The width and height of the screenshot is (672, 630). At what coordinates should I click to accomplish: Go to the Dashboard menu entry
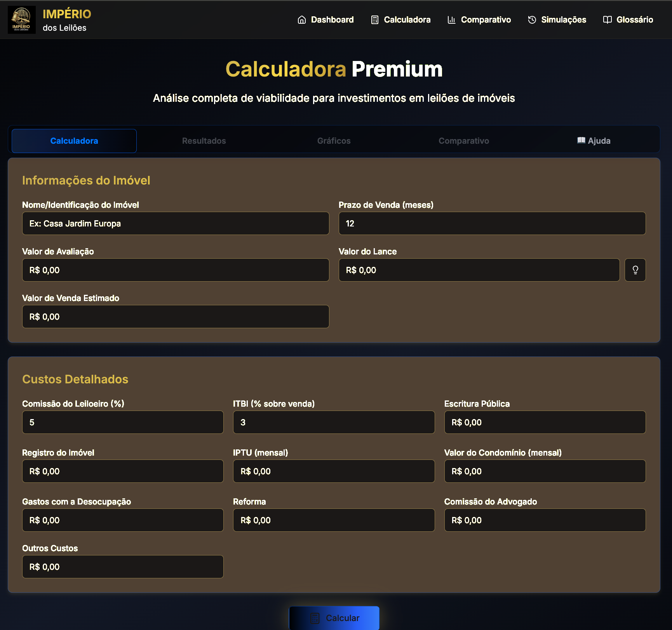pyautogui.click(x=333, y=20)
